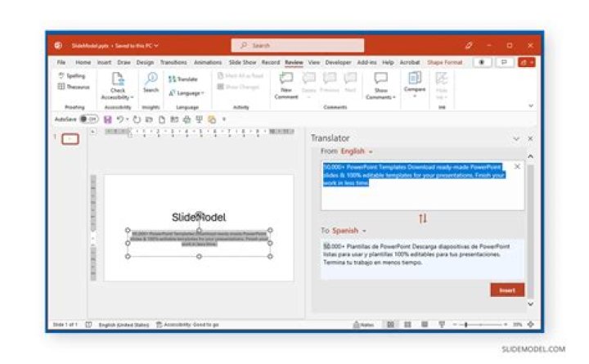Image resolution: width=589 pixels, height=364 pixels.
Task: Click the zoom slider handle
Action: pos(465,325)
